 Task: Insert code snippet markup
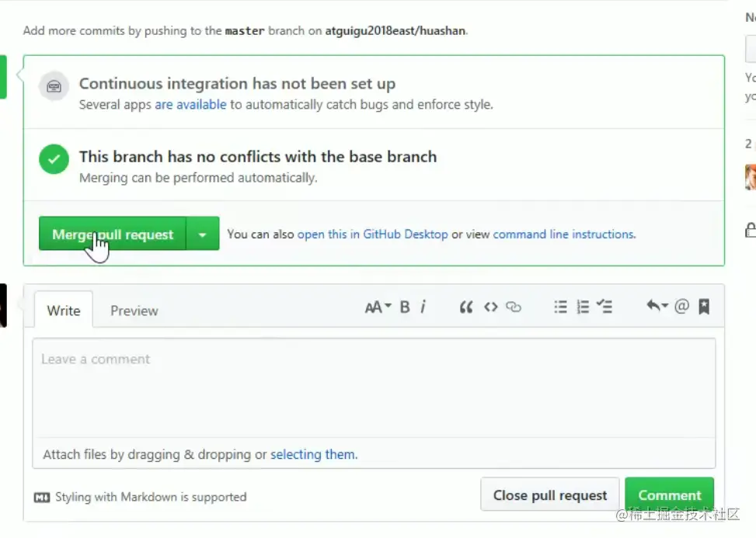pos(490,307)
